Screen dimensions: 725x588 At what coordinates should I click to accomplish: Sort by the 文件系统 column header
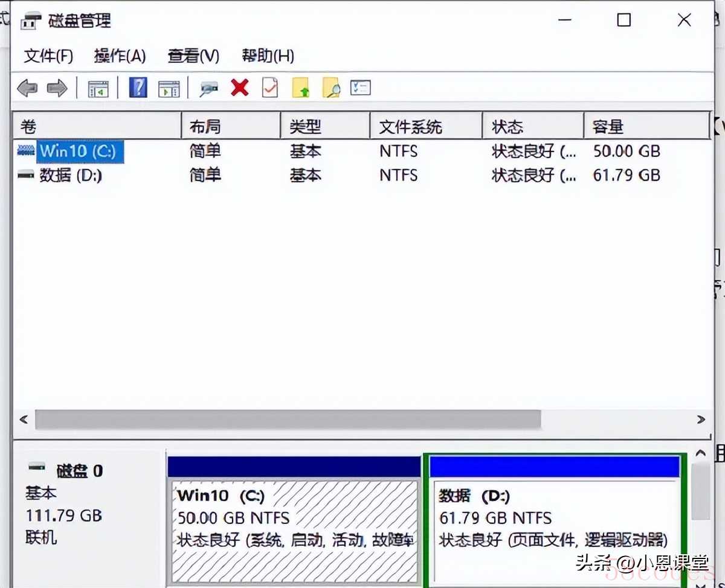click(426, 126)
